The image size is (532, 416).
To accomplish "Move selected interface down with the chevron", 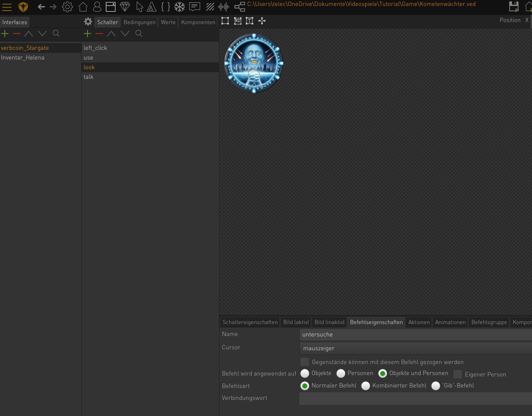I will pyautogui.click(x=42, y=34).
